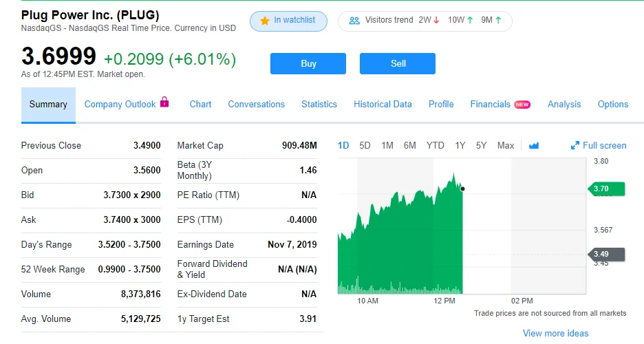Click the Volume value 8,373,816
Screen dimensions: 644x344
pyautogui.click(x=141, y=294)
